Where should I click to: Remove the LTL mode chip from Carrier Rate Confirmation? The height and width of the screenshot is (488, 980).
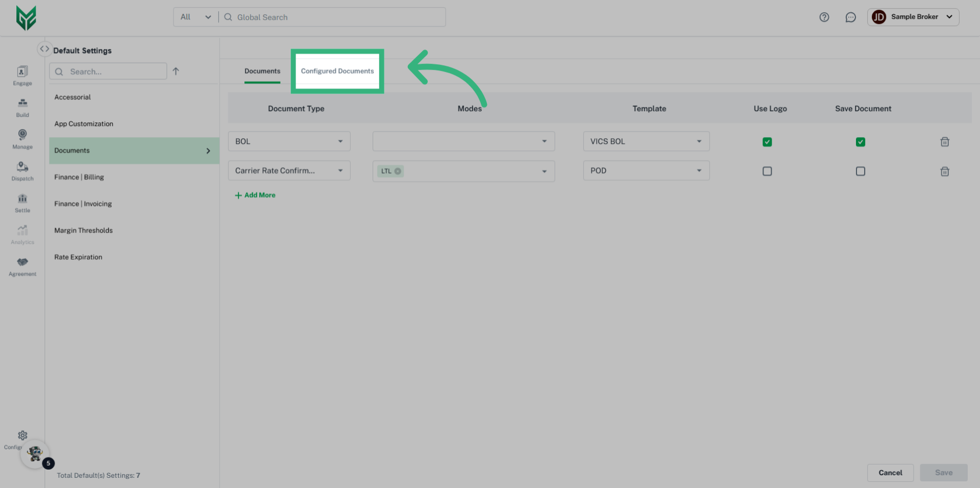point(398,171)
